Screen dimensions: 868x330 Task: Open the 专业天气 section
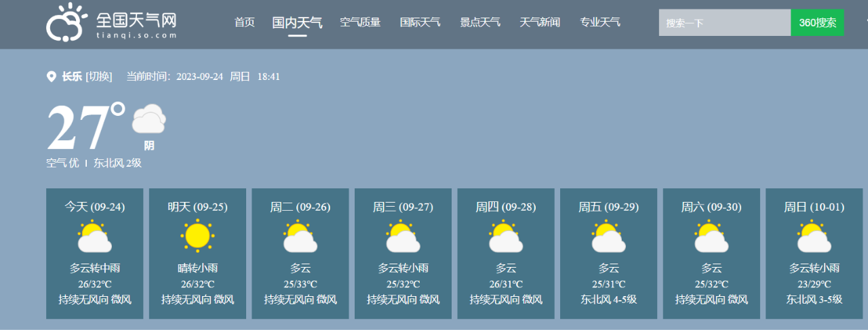pos(600,22)
